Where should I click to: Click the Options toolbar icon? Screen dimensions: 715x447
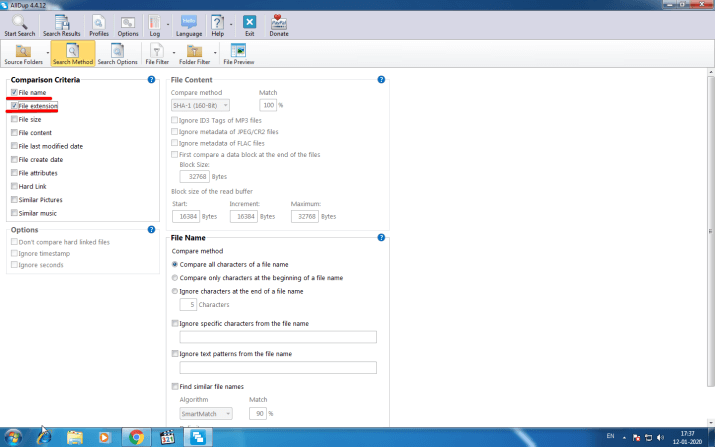pyautogui.click(x=128, y=24)
